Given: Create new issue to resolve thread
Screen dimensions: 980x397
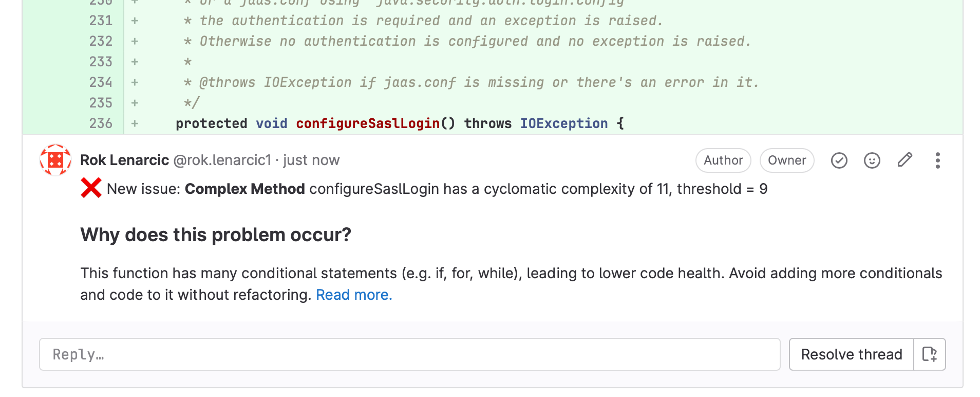Looking at the screenshot, I should (x=930, y=354).
